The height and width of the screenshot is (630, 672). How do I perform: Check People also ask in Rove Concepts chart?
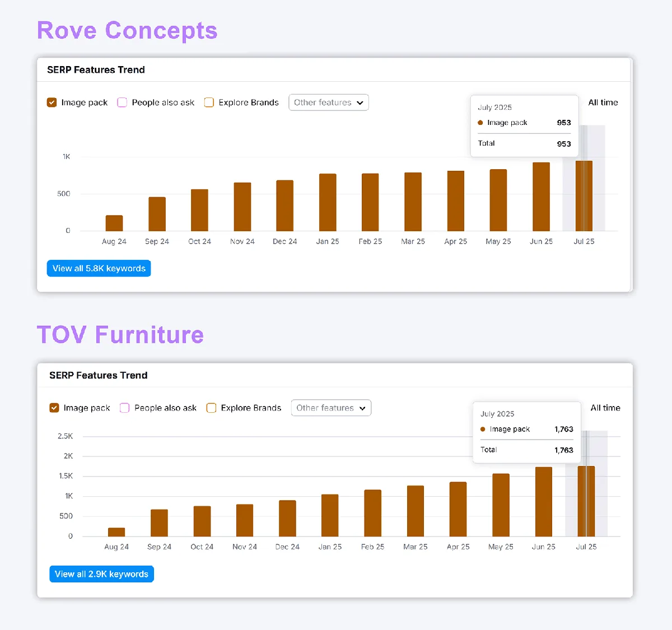coord(122,102)
